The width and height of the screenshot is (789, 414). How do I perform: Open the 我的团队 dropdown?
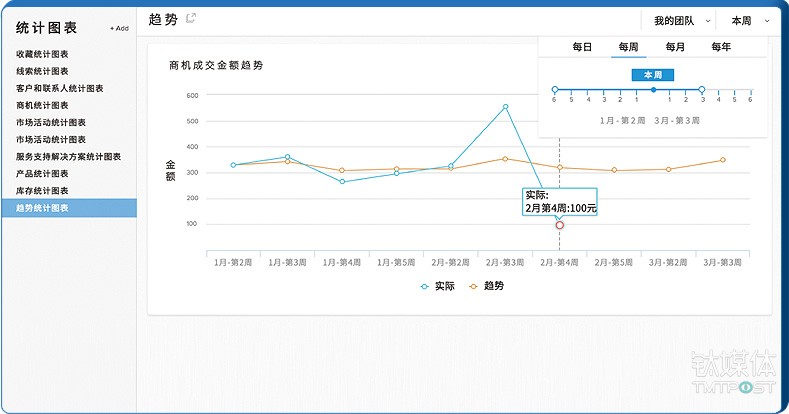point(680,20)
